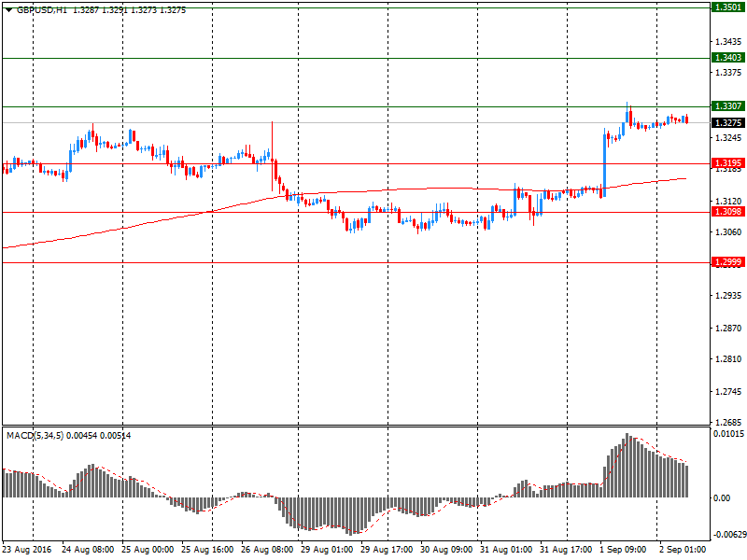
Task: Select the MACD scale value -0.00629
Action: click(x=728, y=535)
